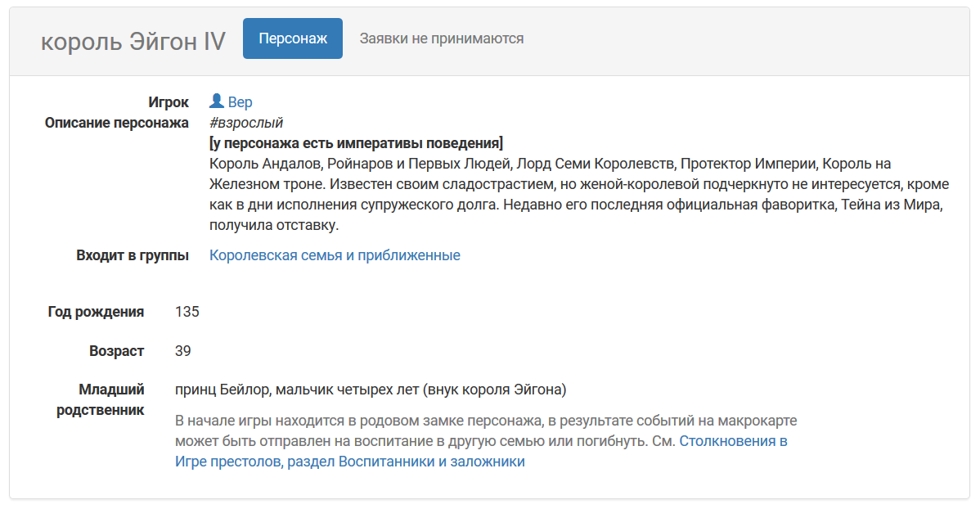Click the #взрослый hashtag
This screenshot has height=509, width=980.
(x=246, y=123)
